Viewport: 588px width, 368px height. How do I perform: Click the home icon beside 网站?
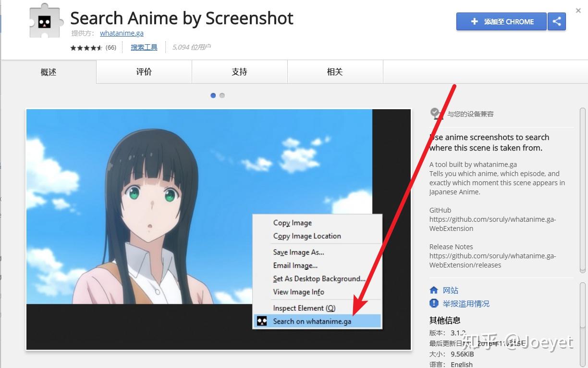click(x=434, y=290)
